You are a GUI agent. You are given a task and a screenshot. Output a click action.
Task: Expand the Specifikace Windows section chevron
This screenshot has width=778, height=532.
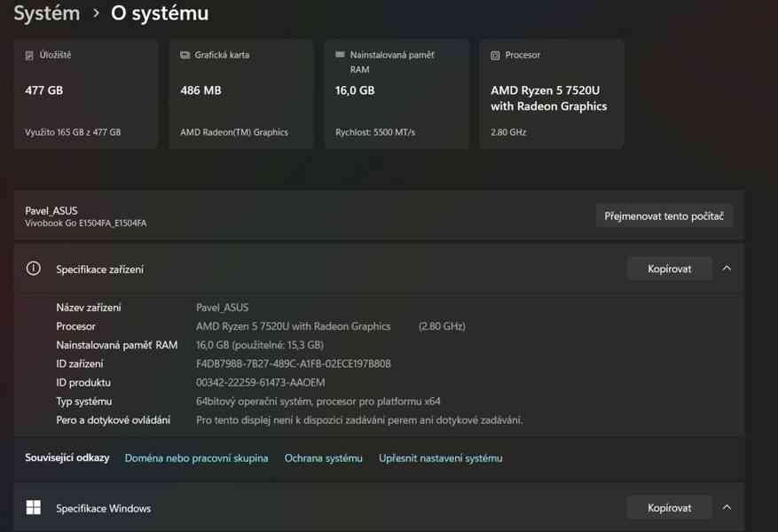727,507
